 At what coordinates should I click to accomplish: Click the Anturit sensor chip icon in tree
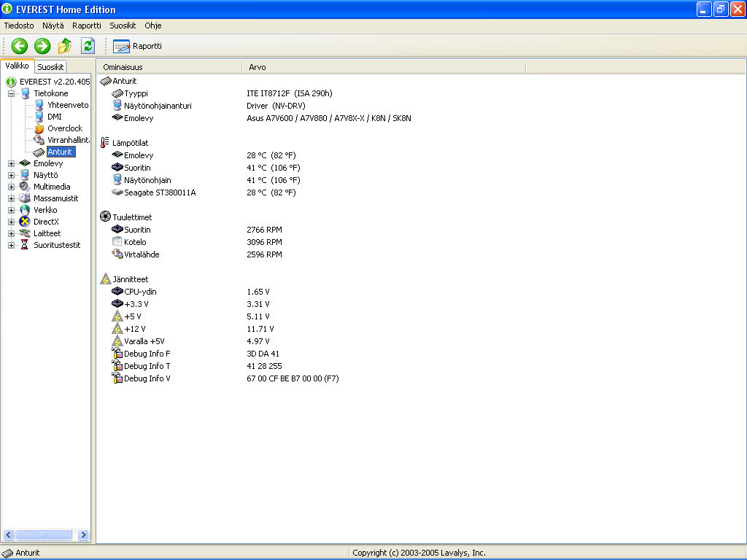point(39,152)
